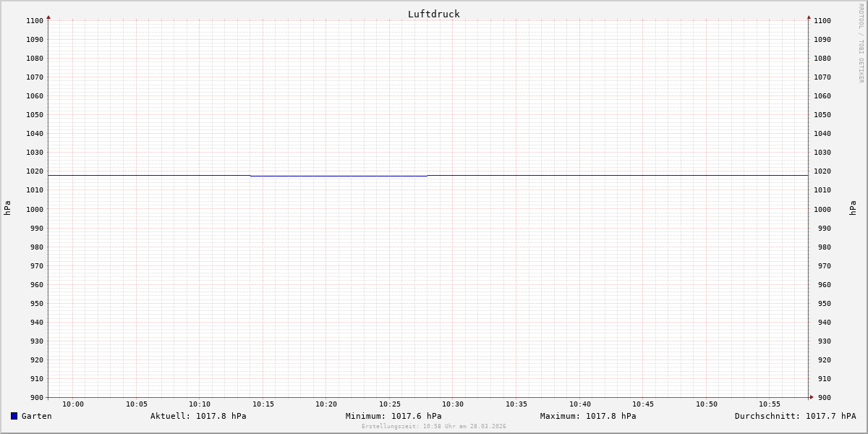Click the red arrow atop left y-axis
The image size is (868, 434).
coord(48,17)
